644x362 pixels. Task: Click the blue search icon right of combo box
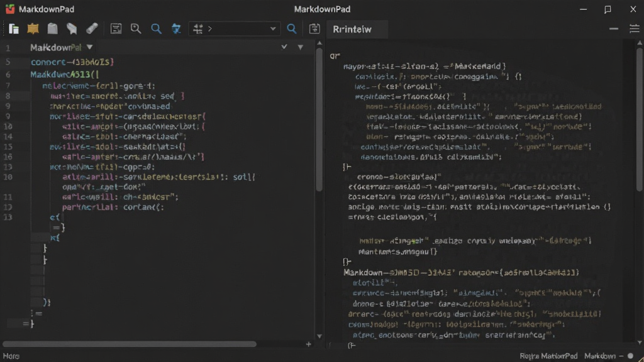click(x=292, y=29)
